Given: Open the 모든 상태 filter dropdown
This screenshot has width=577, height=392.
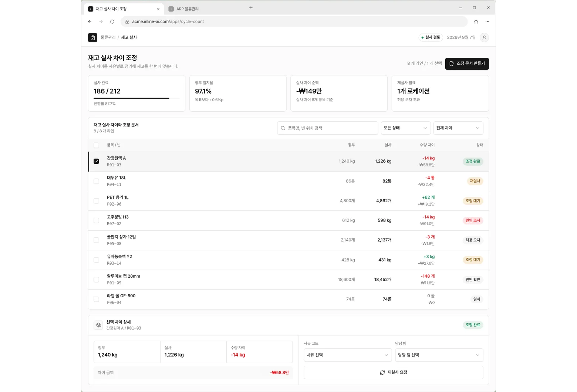Looking at the screenshot, I should 406,128.
